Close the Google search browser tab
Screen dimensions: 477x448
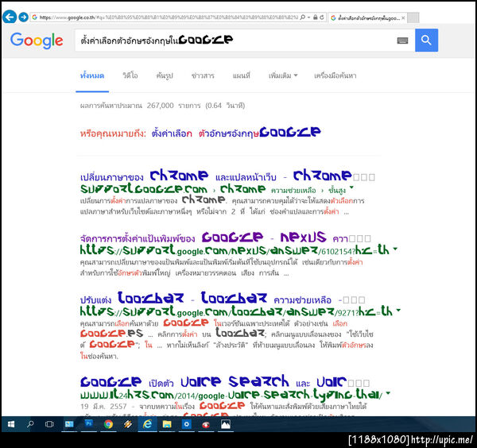403,18
